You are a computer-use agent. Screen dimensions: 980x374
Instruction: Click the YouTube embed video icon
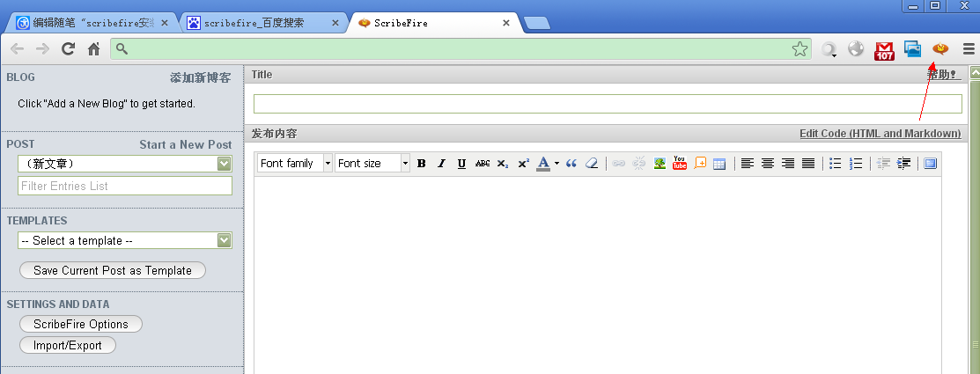coord(680,164)
